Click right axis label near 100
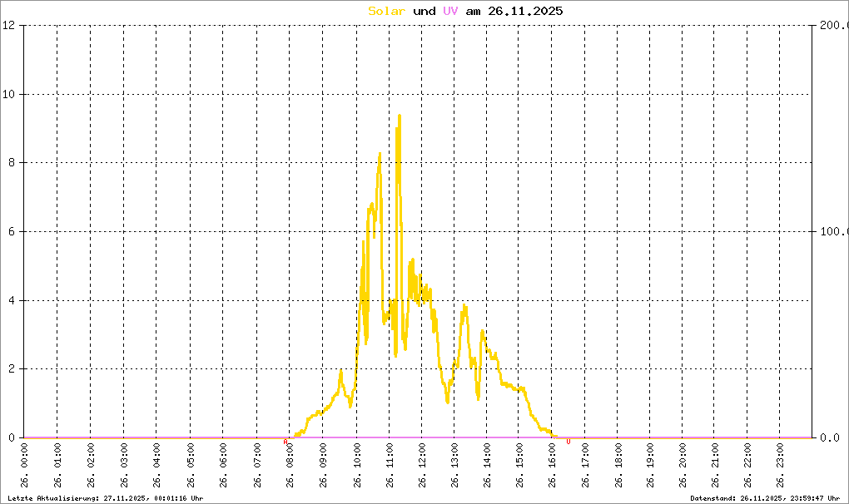Viewport: 849px width, 504px height. click(x=834, y=231)
